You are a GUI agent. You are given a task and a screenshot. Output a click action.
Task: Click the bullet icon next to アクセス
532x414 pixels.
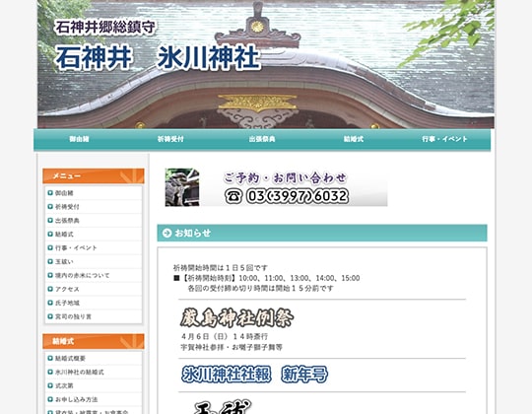click(x=50, y=289)
